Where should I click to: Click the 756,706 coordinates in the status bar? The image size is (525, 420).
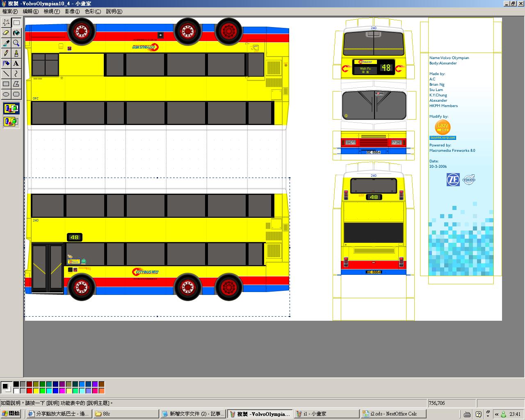pyautogui.click(x=437, y=403)
